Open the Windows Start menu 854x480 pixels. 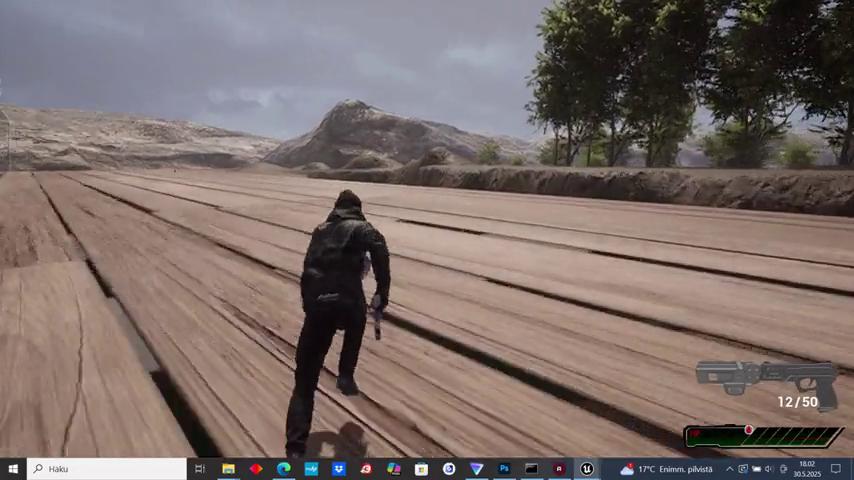[13, 468]
